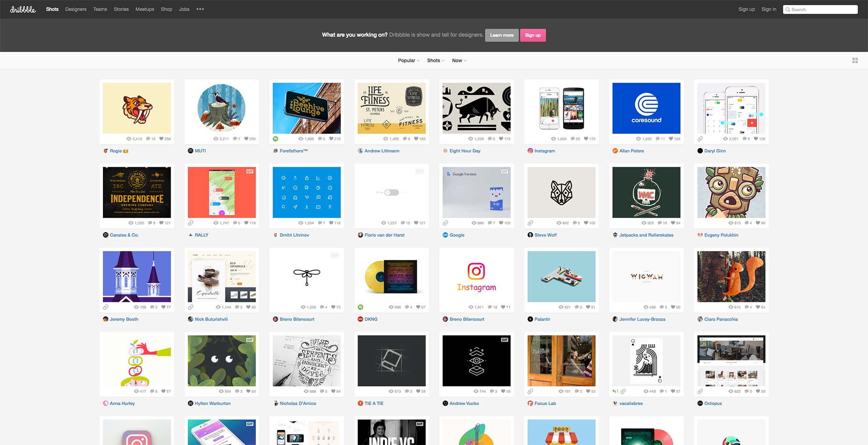Click Focus Lab avatar icon
Viewport: 868px width, 445px height.
530,403
